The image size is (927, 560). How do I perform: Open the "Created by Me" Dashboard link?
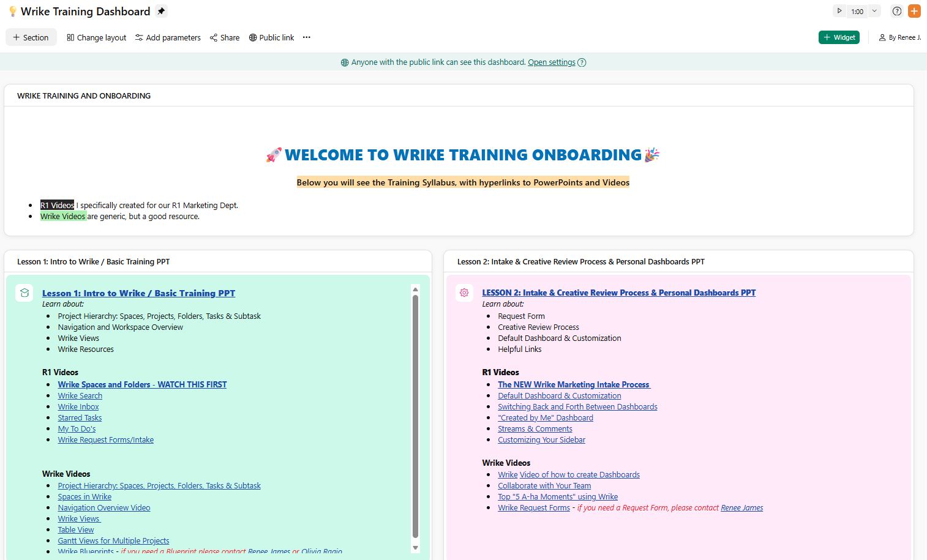click(546, 418)
